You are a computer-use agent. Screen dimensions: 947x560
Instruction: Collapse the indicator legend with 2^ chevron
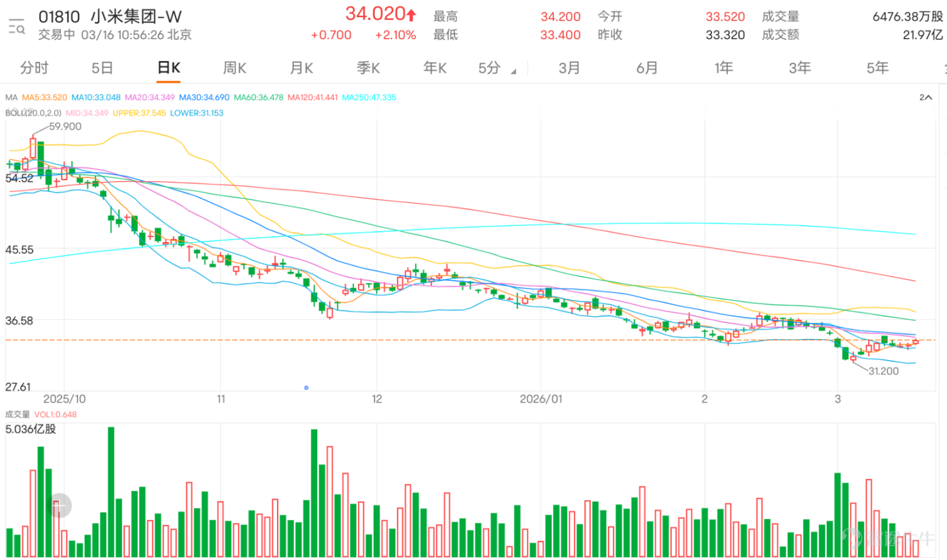[x=926, y=97]
